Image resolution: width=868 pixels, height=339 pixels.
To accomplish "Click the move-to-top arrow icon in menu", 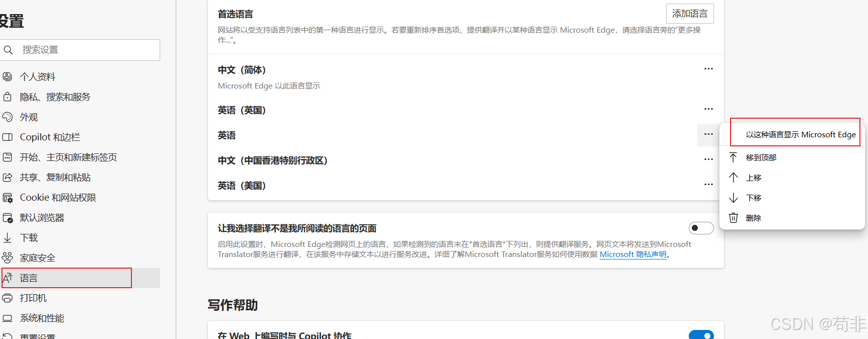I will (x=733, y=157).
